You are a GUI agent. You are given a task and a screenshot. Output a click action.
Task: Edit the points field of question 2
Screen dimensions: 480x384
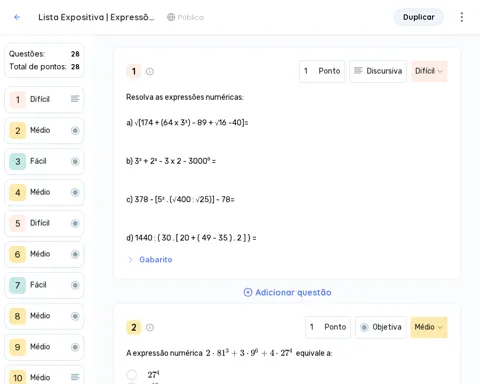[328, 327]
